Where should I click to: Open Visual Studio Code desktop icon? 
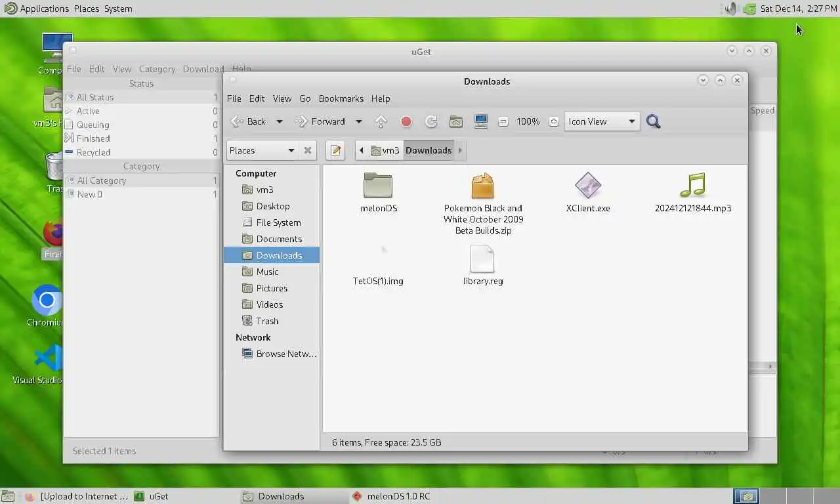coord(39,365)
